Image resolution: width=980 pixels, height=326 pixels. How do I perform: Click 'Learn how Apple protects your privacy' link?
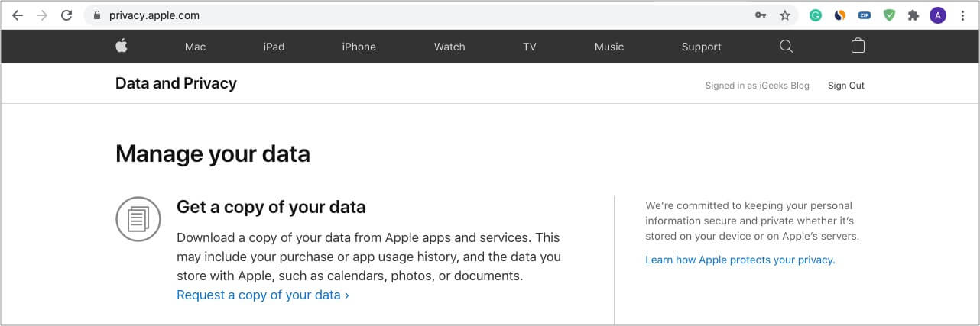[740, 260]
